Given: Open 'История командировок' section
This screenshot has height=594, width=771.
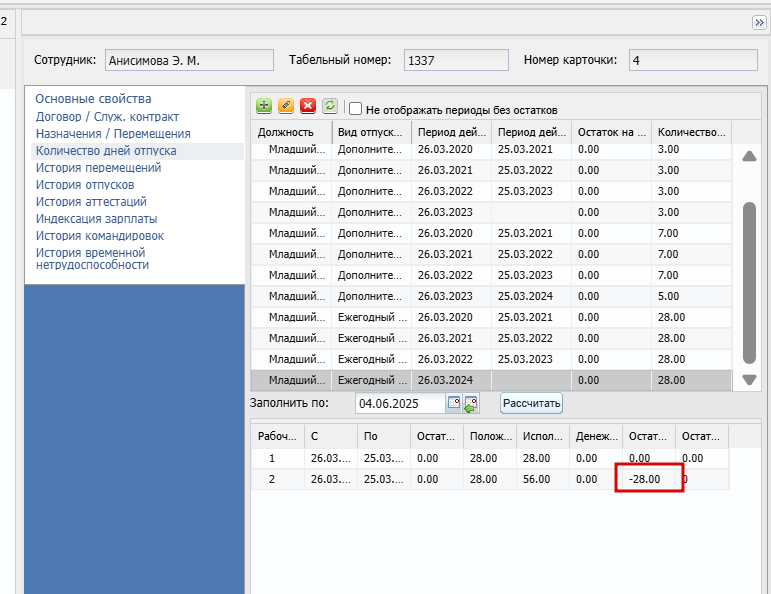Looking at the screenshot, I should pyautogui.click(x=100, y=236).
